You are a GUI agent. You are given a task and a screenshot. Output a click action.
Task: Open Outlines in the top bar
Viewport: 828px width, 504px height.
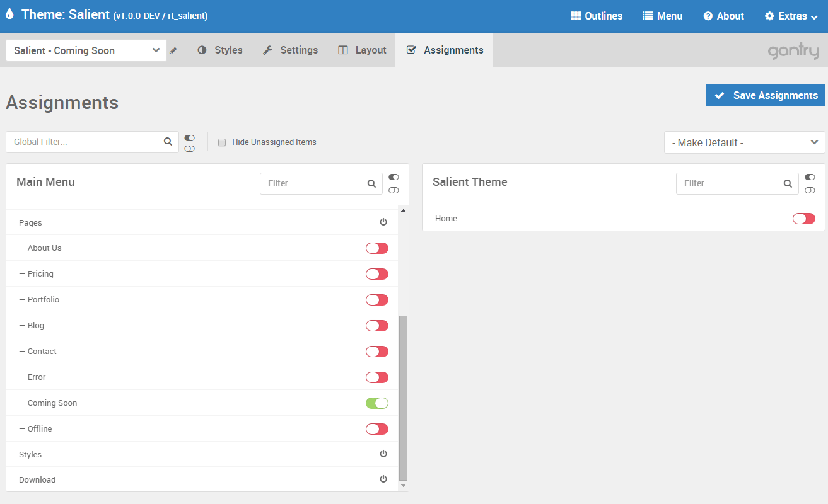(597, 16)
